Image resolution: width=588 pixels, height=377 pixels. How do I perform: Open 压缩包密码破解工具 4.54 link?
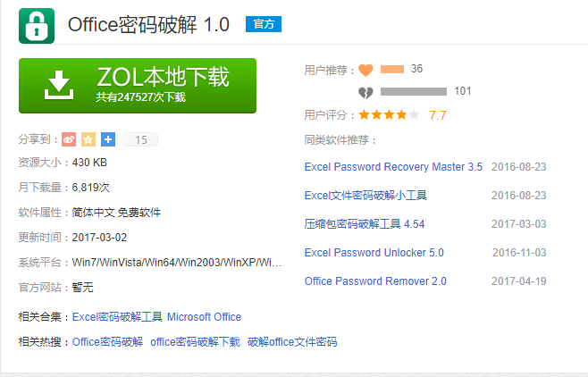click(365, 224)
